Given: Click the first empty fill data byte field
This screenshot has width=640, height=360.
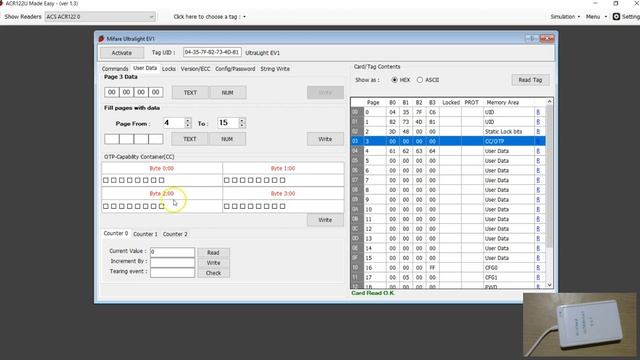Looking at the screenshot, I should (111, 139).
